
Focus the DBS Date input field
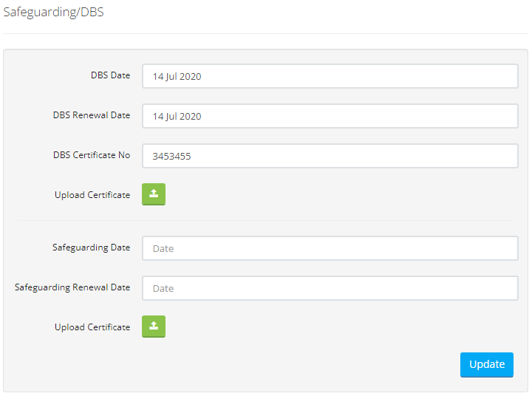pyautogui.click(x=330, y=76)
